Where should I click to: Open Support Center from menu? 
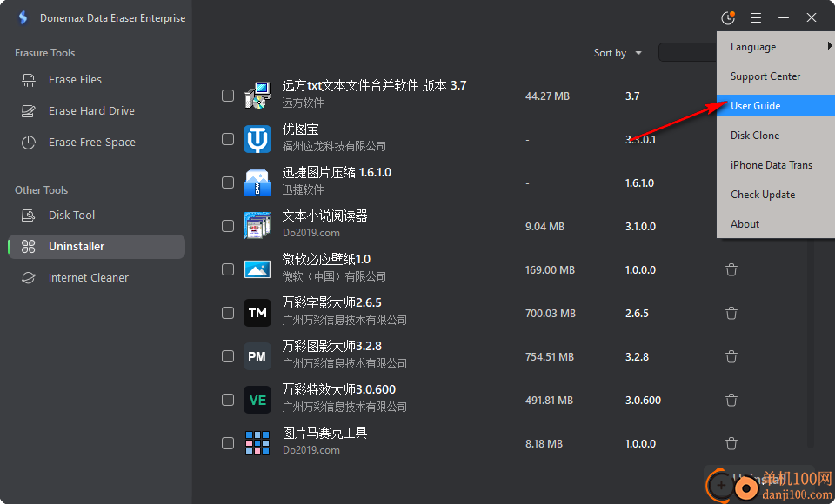776,76
